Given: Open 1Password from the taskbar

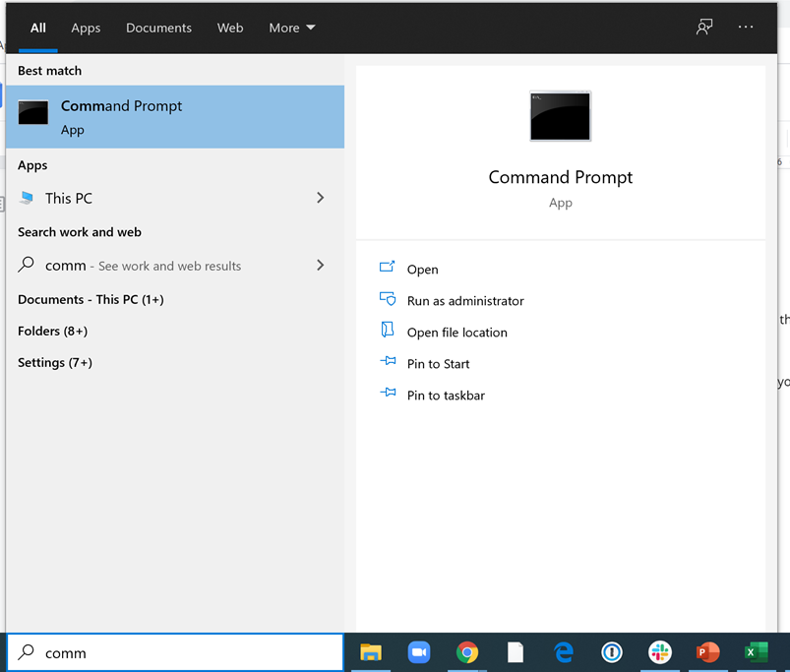Looking at the screenshot, I should pyautogui.click(x=612, y=652).
